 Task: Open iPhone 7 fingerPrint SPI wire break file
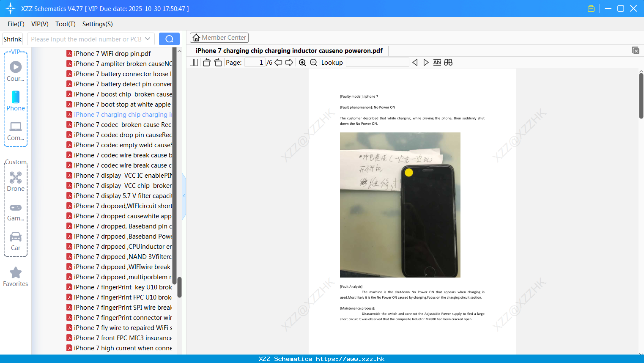(x=119, y=308)
